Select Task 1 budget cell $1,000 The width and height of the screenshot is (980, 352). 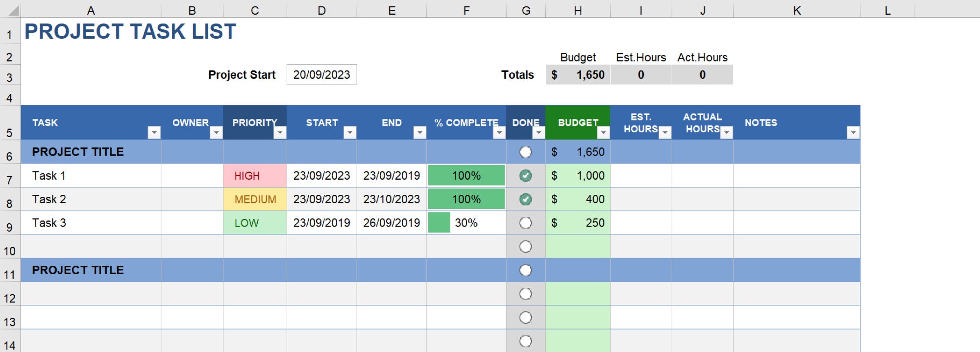click(578, 176)
